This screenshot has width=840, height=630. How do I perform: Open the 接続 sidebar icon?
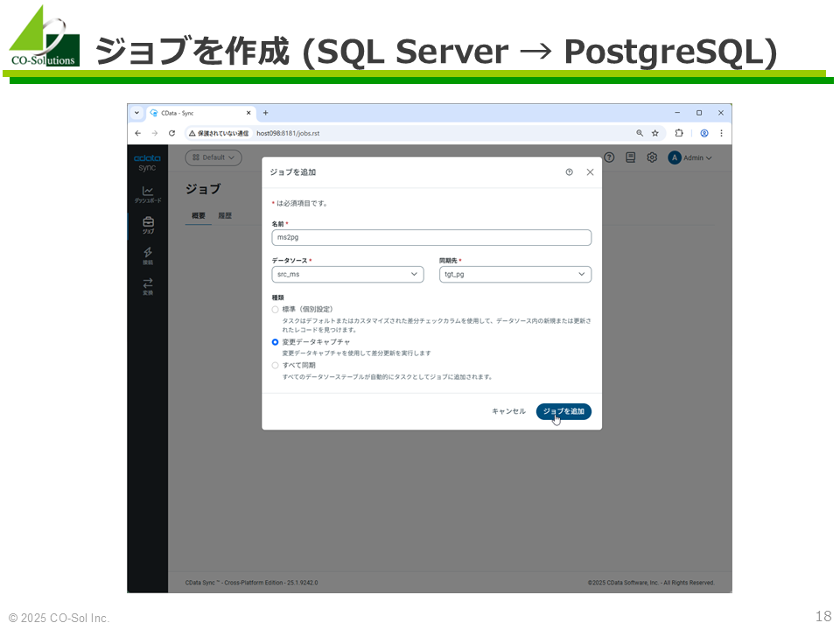point(148,255)
